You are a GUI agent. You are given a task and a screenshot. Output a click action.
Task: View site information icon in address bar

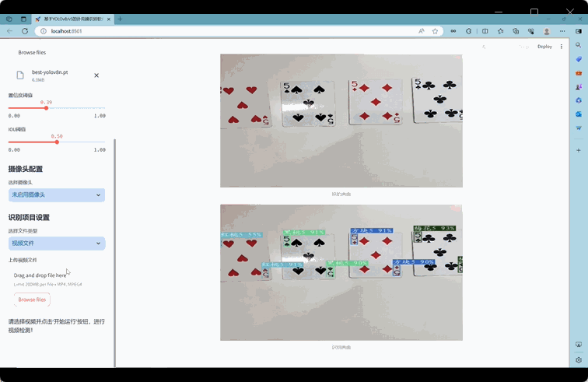[x=44, y=31]
